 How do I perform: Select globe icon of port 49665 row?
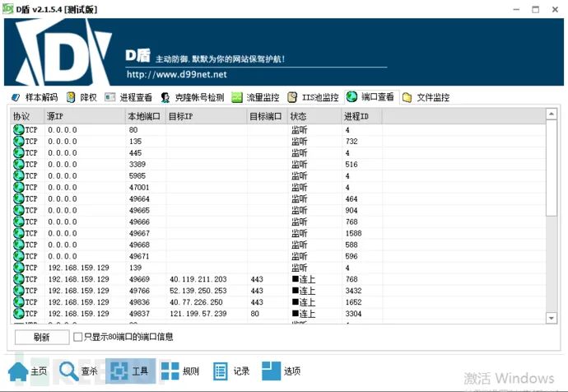18,211
